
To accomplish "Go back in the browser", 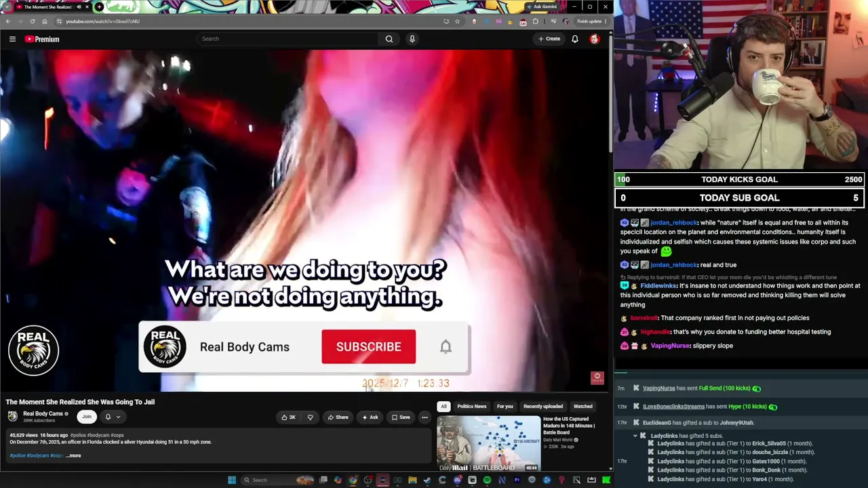I will [x=8, y=21].
